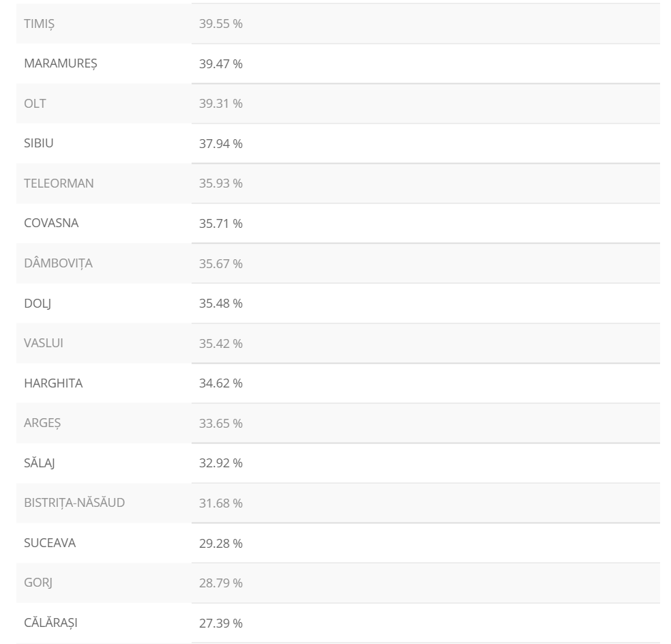Click the TIMIȘ county name cell

[40, 24]
